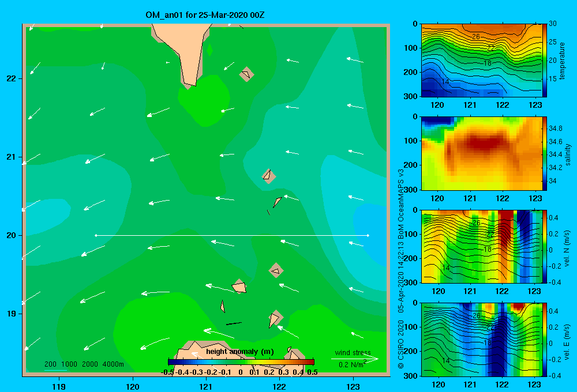Click the western endpoint of the transect line
This screenshot has width=577, height=392.
[x=96, y=235]
